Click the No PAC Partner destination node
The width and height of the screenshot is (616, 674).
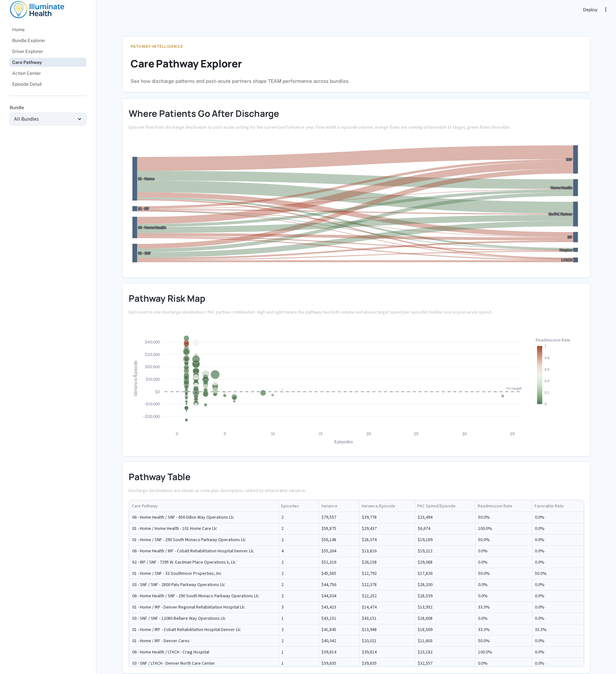pyautogui.click(x=575, y=214)
